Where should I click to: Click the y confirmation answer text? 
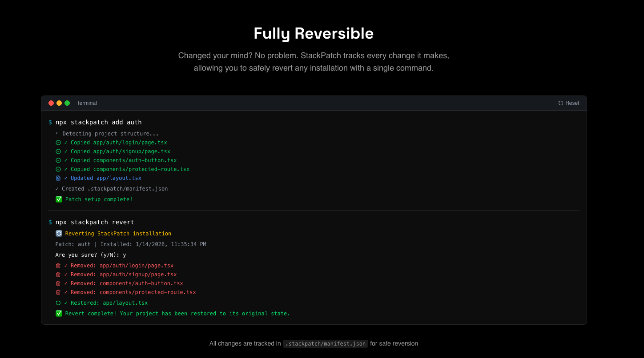[x=124, y=255]
